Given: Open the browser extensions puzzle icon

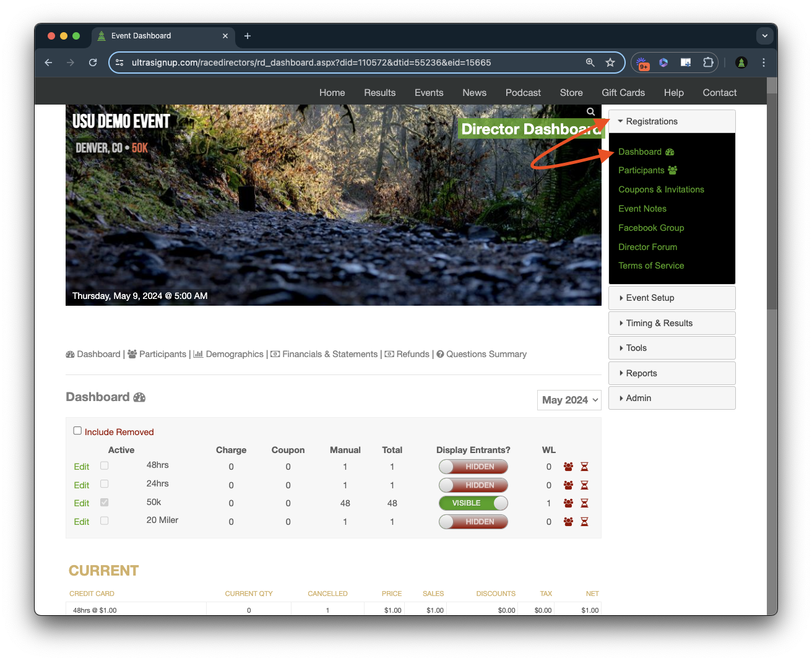Looking at the screenshot, I should click(708, 63).
